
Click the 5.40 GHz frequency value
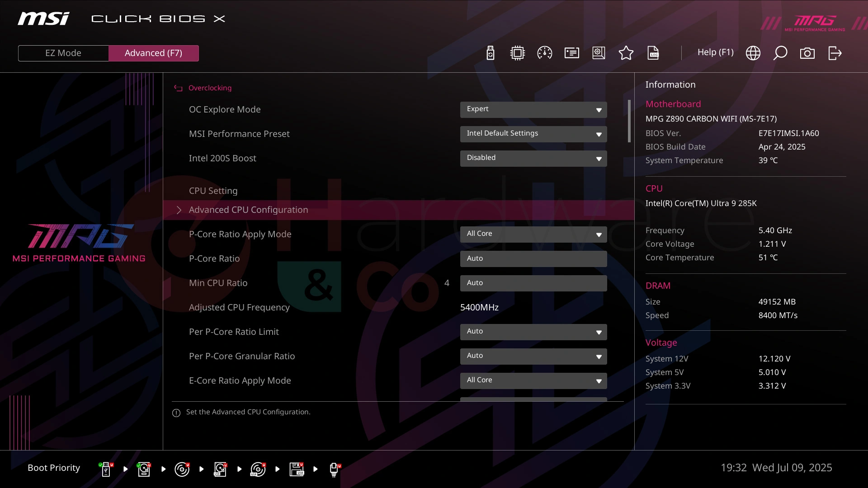point(775,230)
